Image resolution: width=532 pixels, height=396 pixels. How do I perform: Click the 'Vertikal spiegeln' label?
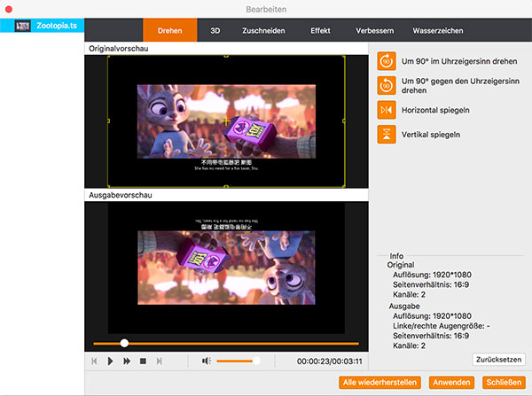(x=431, y=135)
